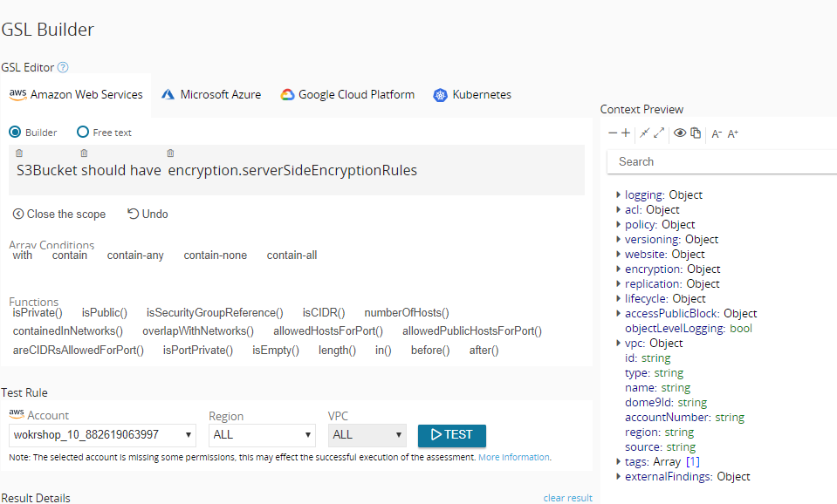This screenshot has width=837, height=504.
Task: Insert the isEmpty() function
Action: (x=276, y=351)
